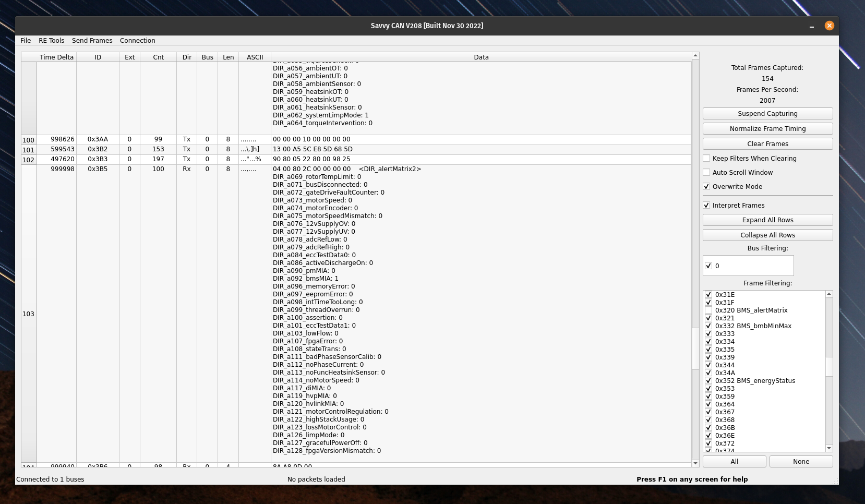This screenshot has width=865, height=504.
Task: Minimize the Savvy CAN window
Action: 812,26
